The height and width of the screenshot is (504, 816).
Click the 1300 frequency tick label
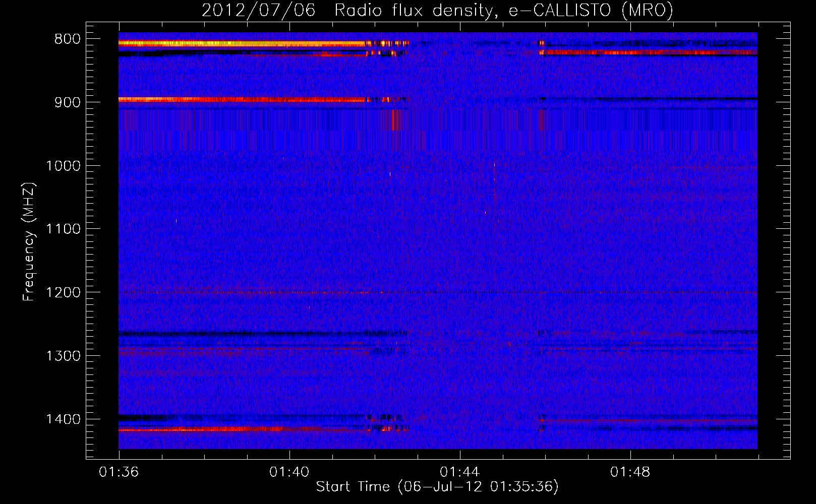click(63, 356)
